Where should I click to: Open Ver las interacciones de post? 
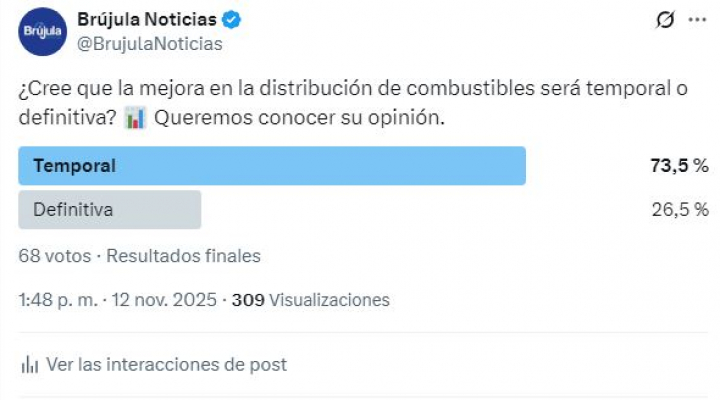166,365
